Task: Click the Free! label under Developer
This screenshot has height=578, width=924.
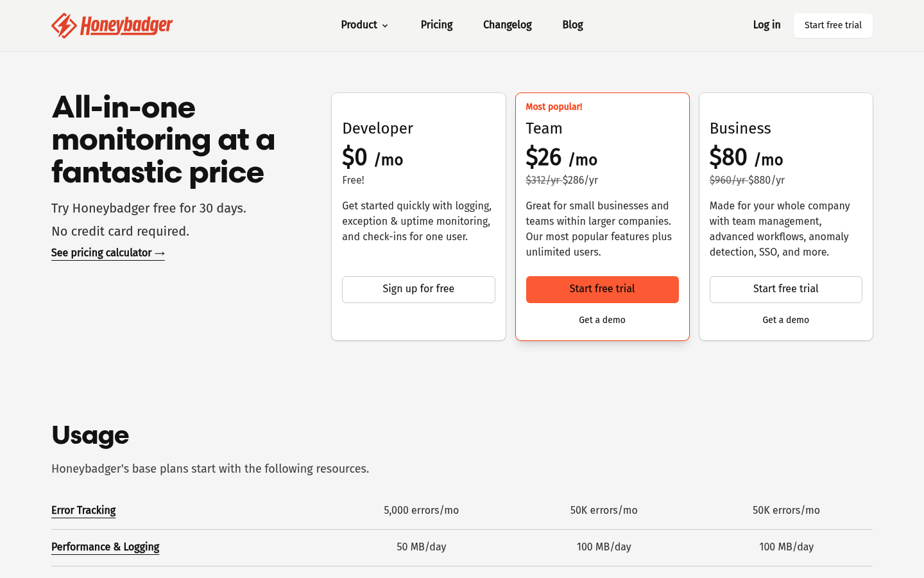Action: [353, 180]
